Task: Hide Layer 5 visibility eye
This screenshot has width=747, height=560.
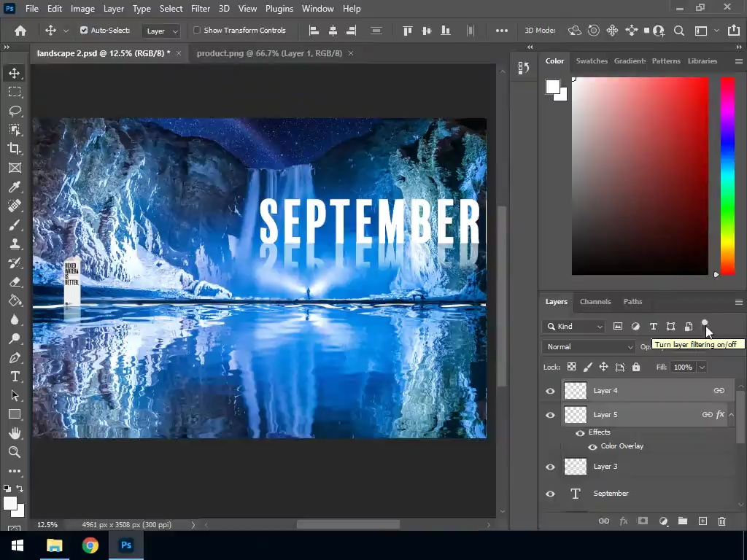Action: click(x=550, y=415)
